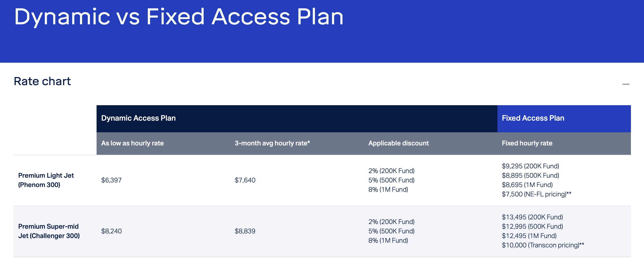Click the $7,500 NE-FL pricing footnote link
644x267 pixels.
(x=536, y=194)
